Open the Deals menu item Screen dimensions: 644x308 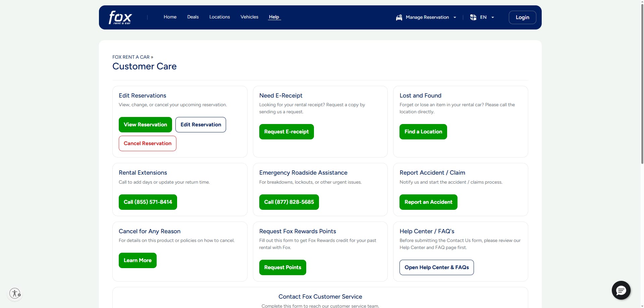point(193,17)
